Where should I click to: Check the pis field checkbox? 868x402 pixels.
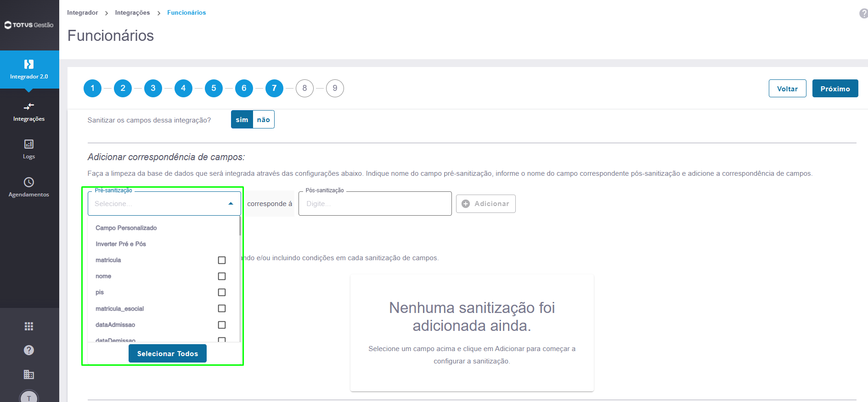tap(222, 292)
